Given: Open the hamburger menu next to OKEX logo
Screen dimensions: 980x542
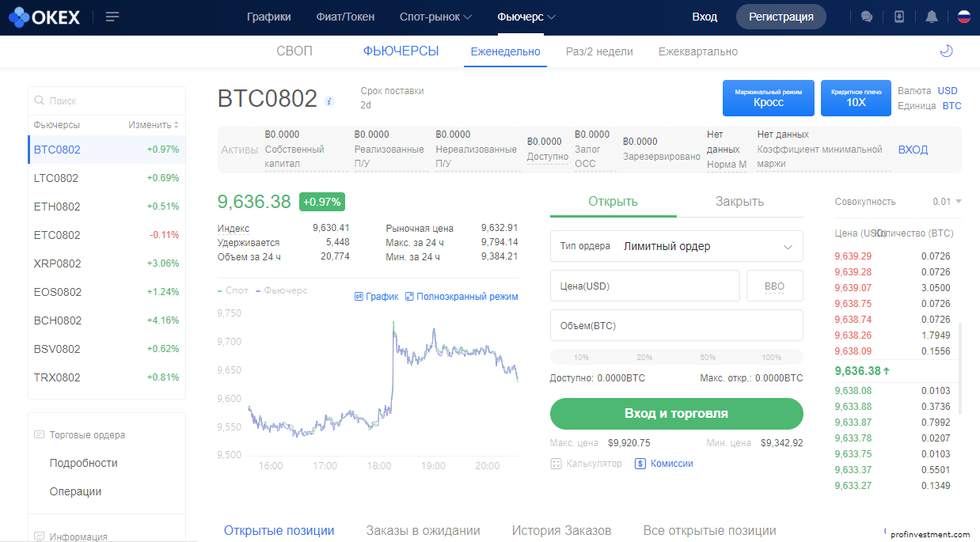Looking at the screenshot, I should coord(112,17).
